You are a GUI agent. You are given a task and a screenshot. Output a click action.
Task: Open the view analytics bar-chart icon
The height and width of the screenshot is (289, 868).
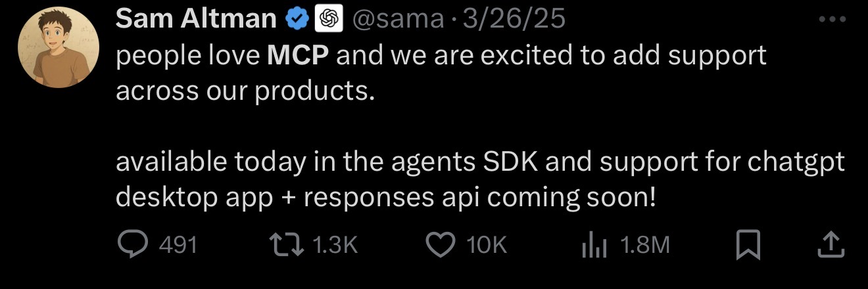click(592, 245)
